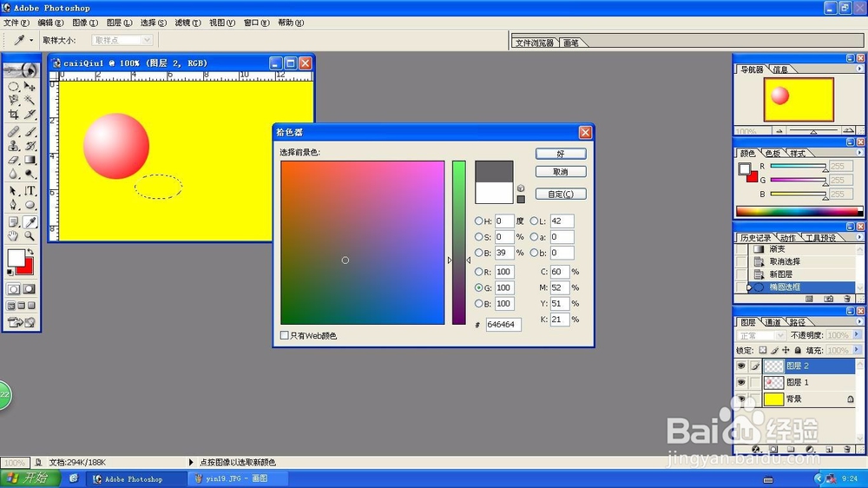Screen dimensions: 868x488
Task: Select the Clone Stamp tool
Action: click(13, 146)
